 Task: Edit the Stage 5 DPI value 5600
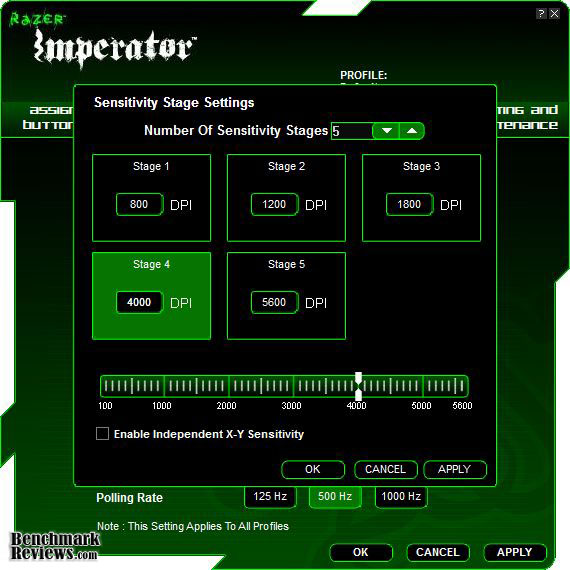coord(274,302)
